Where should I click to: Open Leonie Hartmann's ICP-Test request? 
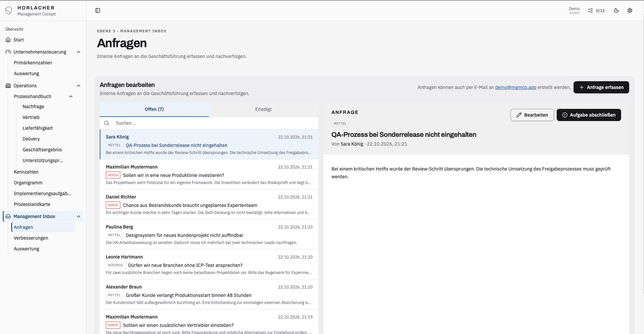(x=209, y=265)
